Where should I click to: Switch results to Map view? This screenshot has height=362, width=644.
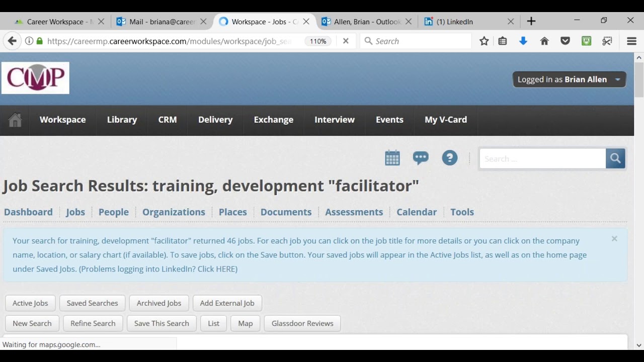pyautogui.click(x=246, y=323)
